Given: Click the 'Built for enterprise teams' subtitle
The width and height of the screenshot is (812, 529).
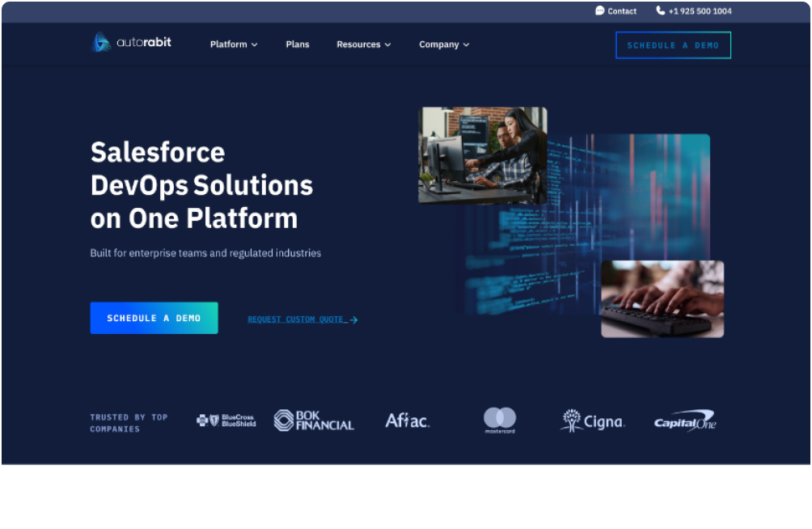Looking at the screenshot, I should pos(205,253).
